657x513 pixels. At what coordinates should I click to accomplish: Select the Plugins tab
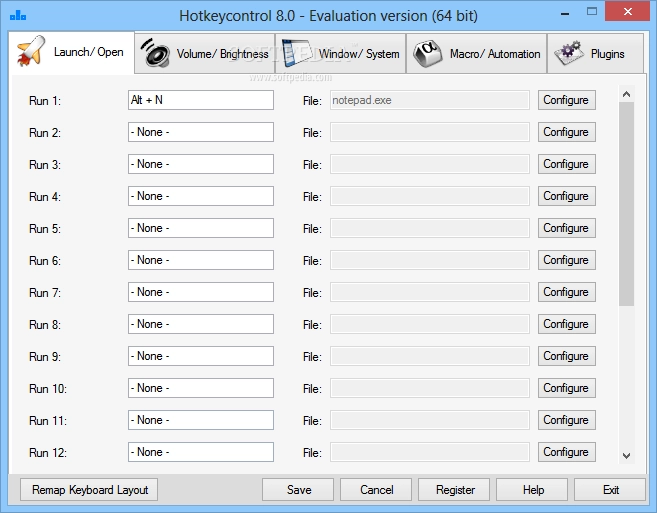(595, 54)
